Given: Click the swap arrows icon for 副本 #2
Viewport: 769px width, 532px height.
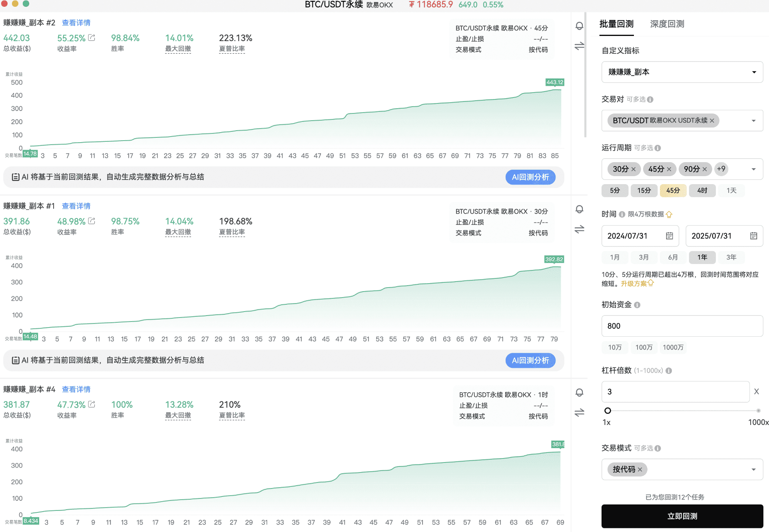Looking at the screenshot, I should (x=579, y=46).
